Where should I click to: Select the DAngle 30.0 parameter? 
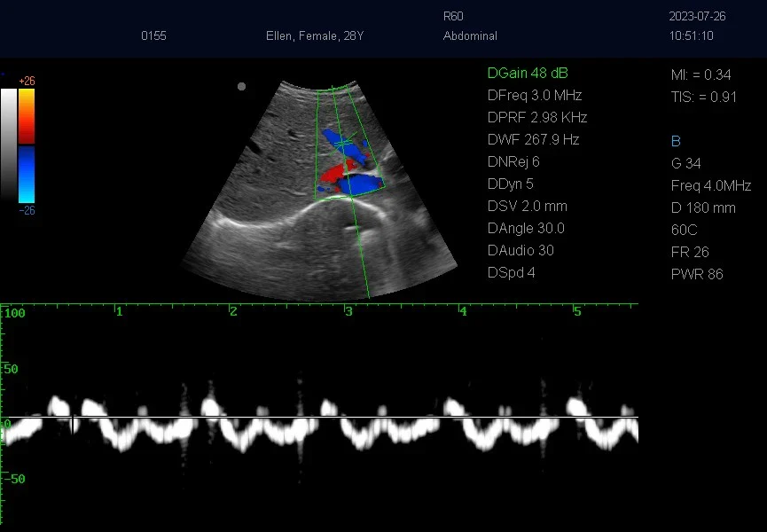[526, 229]
